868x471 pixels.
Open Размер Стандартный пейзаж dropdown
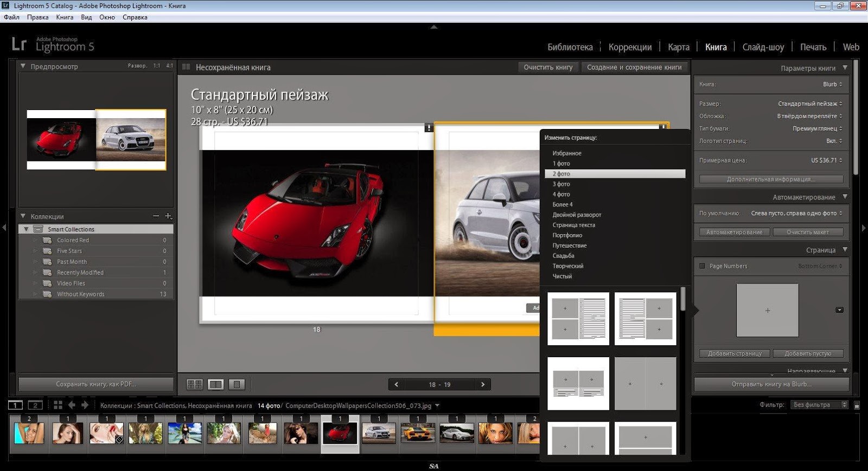pos(810,103)
